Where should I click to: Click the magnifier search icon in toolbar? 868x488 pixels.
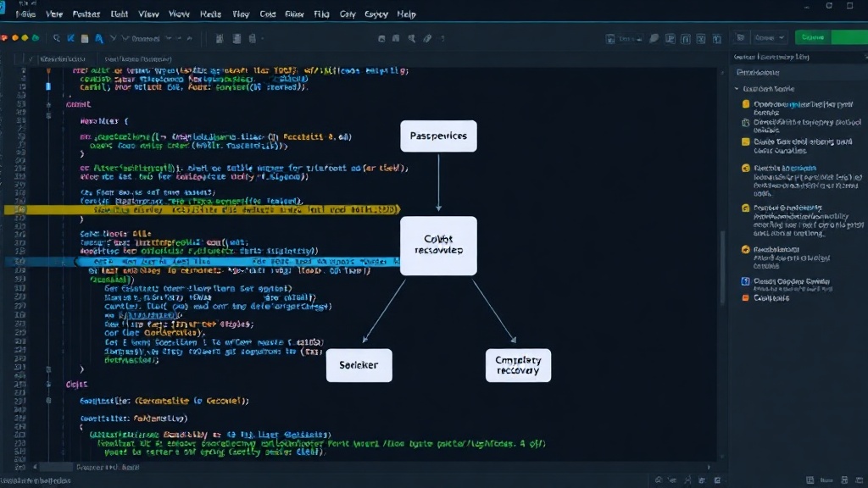(x=57, y=38)
